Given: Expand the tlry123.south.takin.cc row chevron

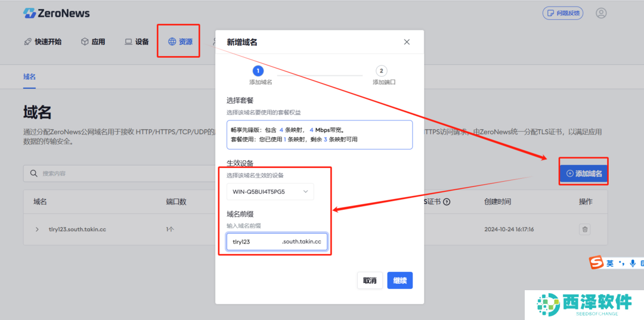Looking at the screenshot, I should pyautogui.click(x=37, y=229).
